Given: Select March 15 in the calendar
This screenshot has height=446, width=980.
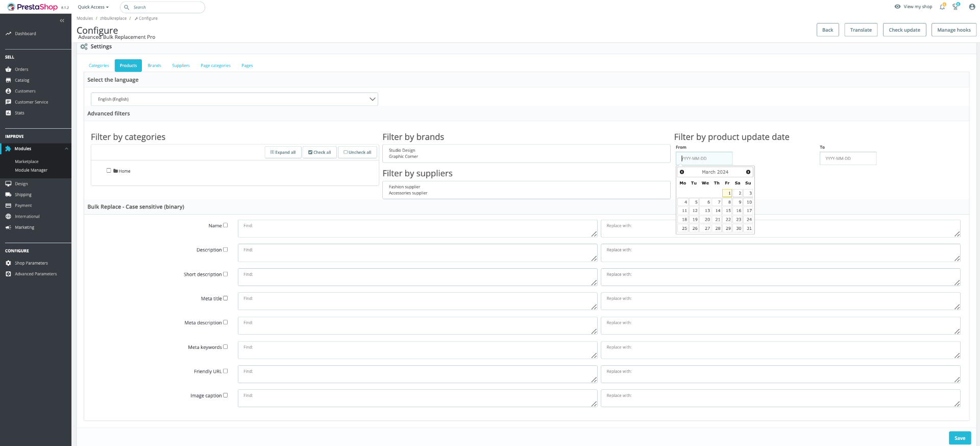Looking at the screenshot, I should tap(727, 210).
